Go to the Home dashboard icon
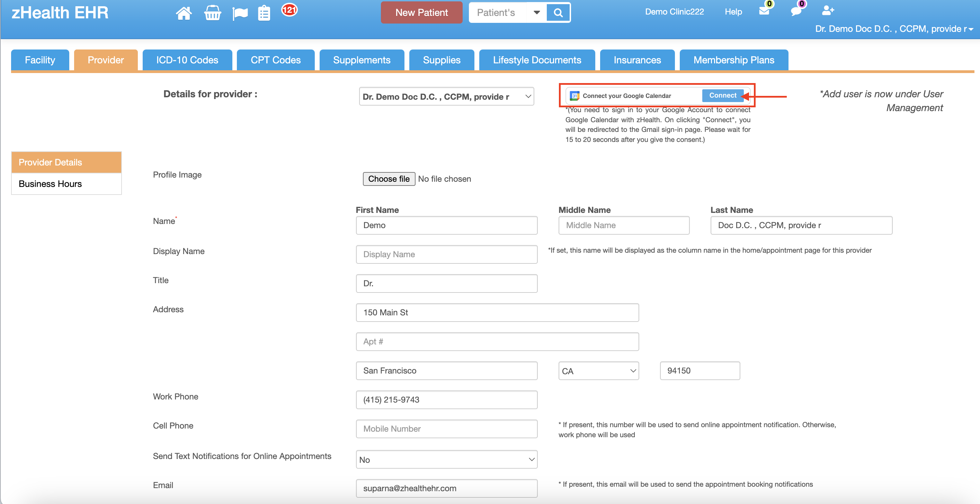The image size is (980, 504). click(x=184, y=13)
